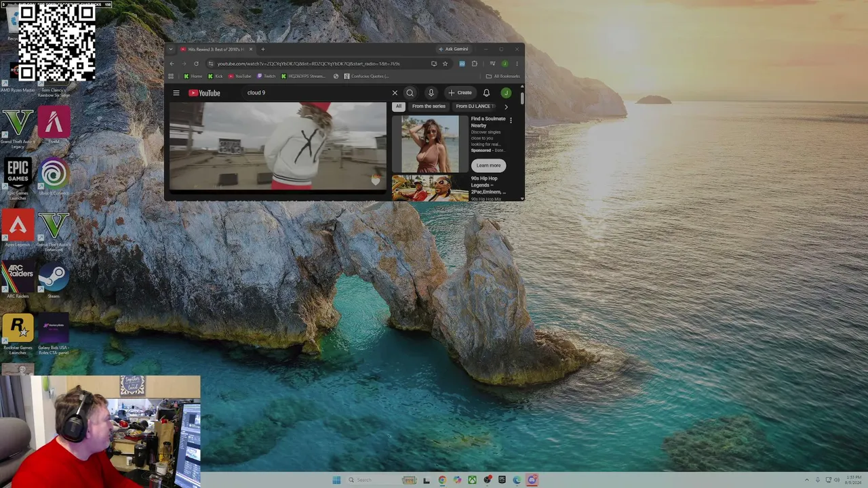The width and height of the screenshot is (868, 488).
Task: Open the Chrome profile avatar
Action: [505, 64]
